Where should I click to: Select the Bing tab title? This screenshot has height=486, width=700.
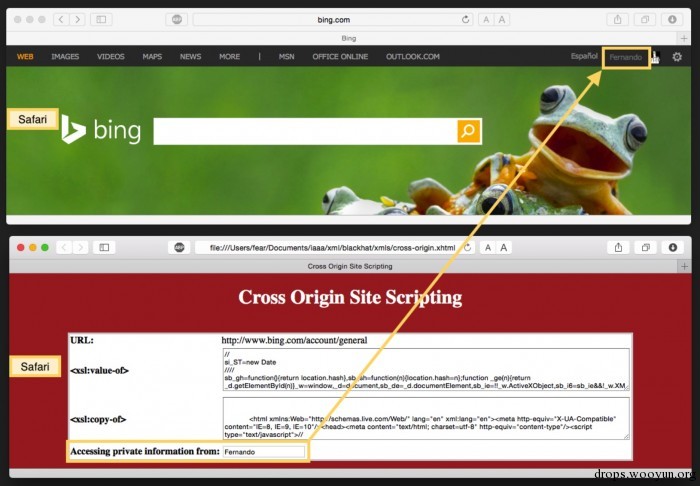click(x=349, y=38)
